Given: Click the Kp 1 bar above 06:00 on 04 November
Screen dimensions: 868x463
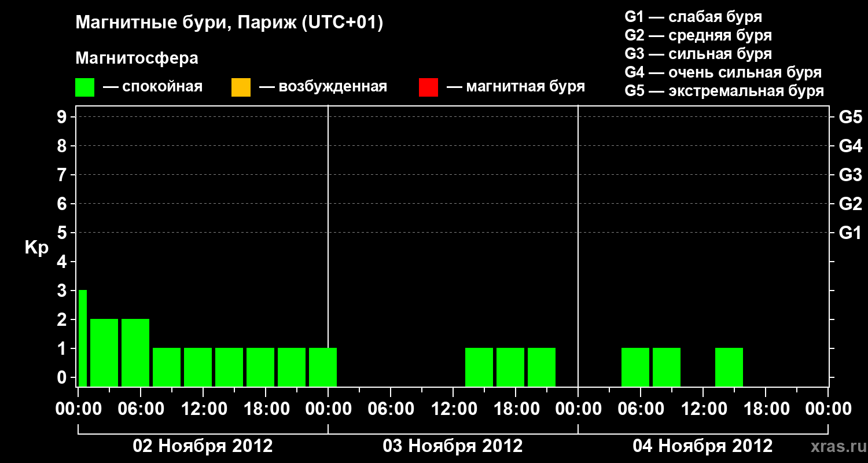Looking at the screenshot, I should [x=635, y=367].
